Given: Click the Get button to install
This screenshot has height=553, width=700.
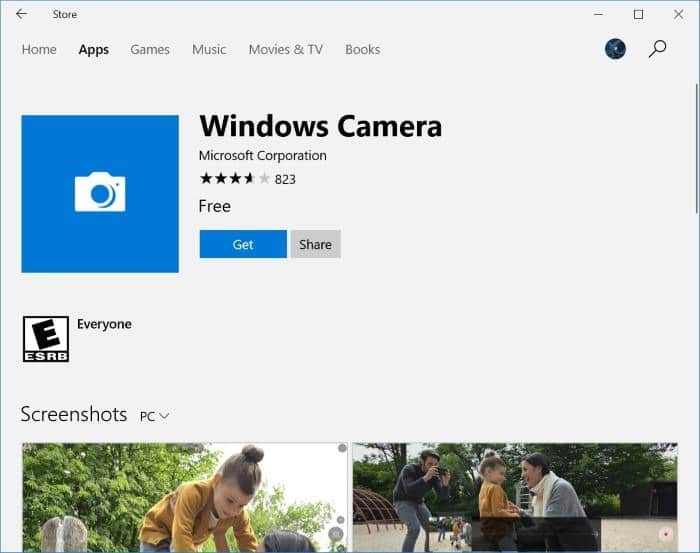Looking at the screenshot, I should 243,244.
